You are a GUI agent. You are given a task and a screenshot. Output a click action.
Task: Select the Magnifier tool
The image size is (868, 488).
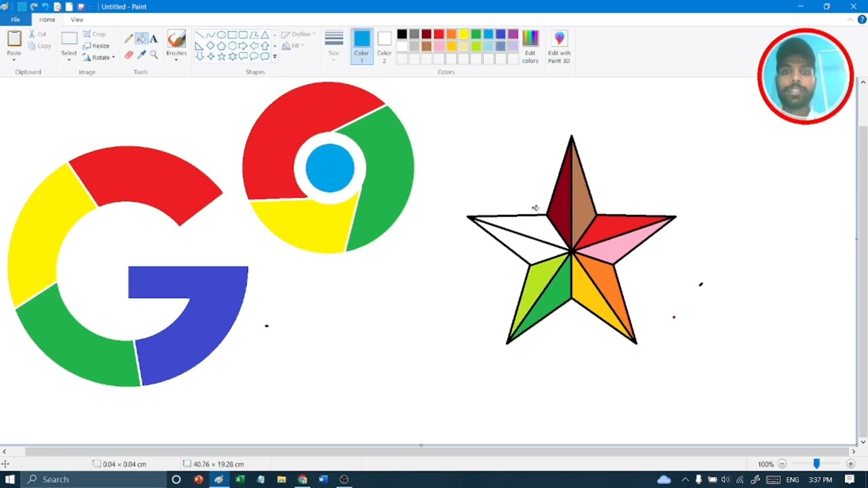click(x=153, y=54)
